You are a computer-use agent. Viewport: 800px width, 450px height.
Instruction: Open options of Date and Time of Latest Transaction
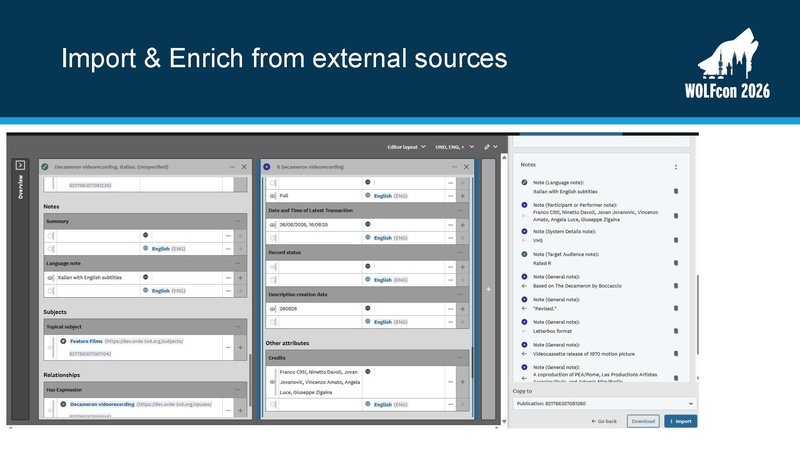(x=460, y=210)
